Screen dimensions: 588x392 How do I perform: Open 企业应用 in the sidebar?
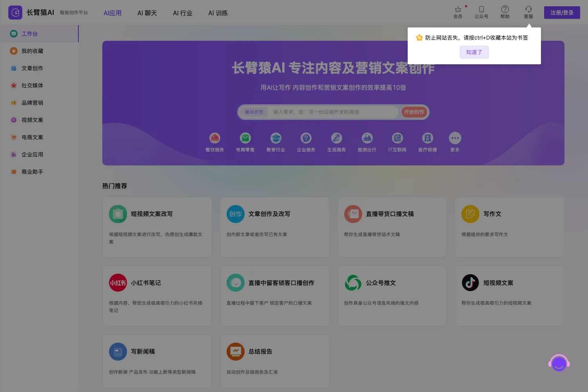tap(39, 154)
